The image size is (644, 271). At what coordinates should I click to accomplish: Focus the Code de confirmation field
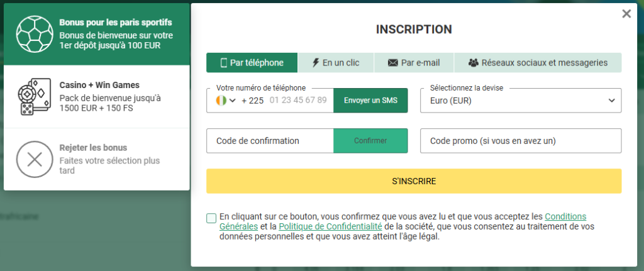pos(270,141)
